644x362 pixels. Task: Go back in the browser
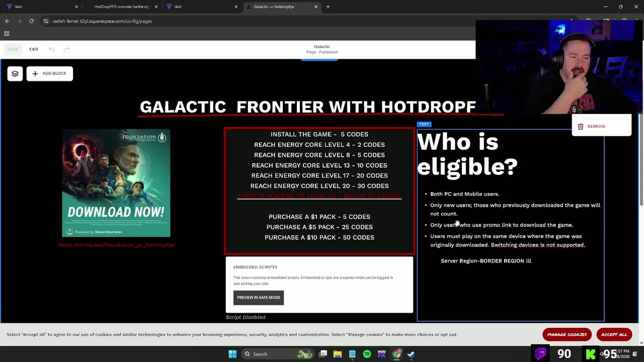[8, 21]
